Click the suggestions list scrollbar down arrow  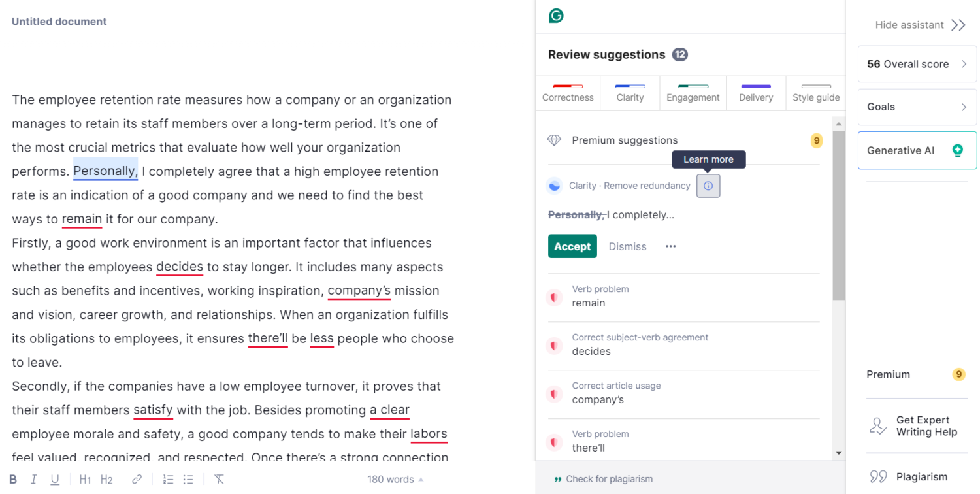click(x=839, y=453)
